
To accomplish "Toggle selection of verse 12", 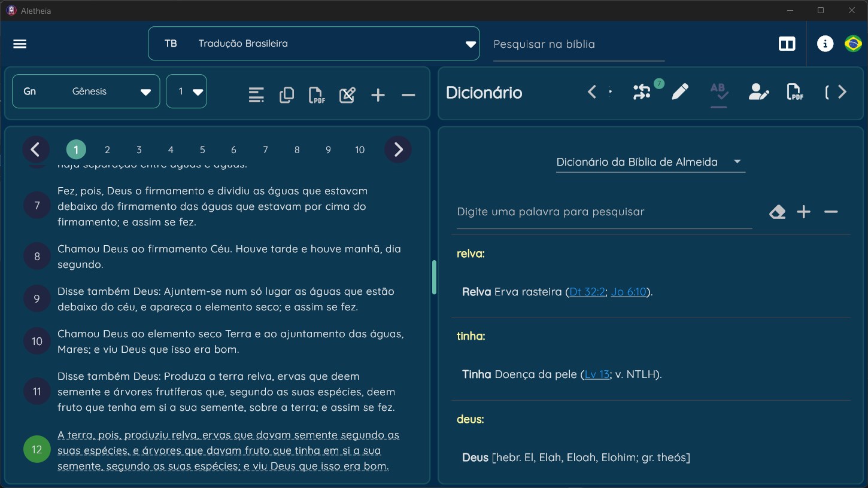I will [37, 450].
